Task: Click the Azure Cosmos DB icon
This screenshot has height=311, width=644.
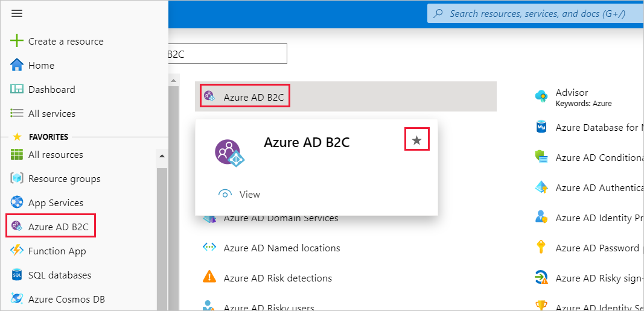Action: pos(17,299)
